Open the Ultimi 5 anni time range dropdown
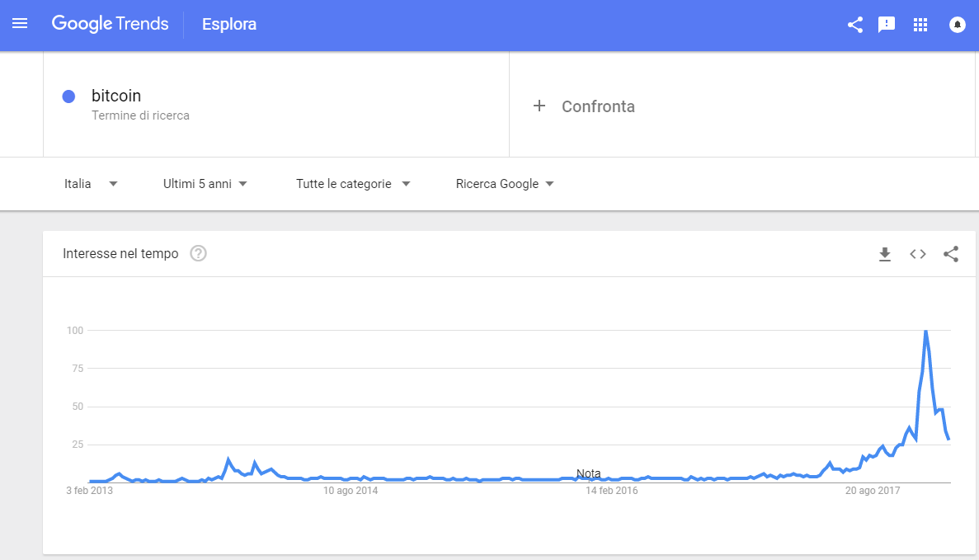The height and width of the screenshot is (560, 979). point(205,184)
